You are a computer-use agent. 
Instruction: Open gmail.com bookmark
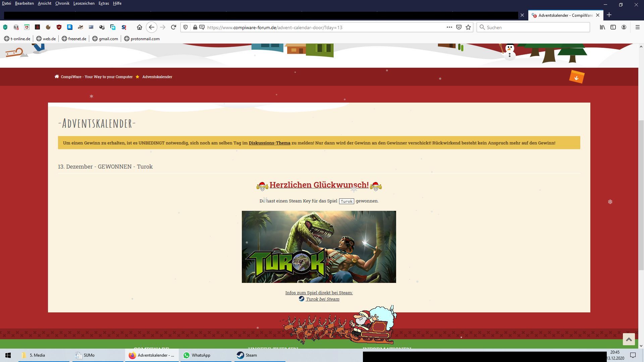tap(105, 39)
